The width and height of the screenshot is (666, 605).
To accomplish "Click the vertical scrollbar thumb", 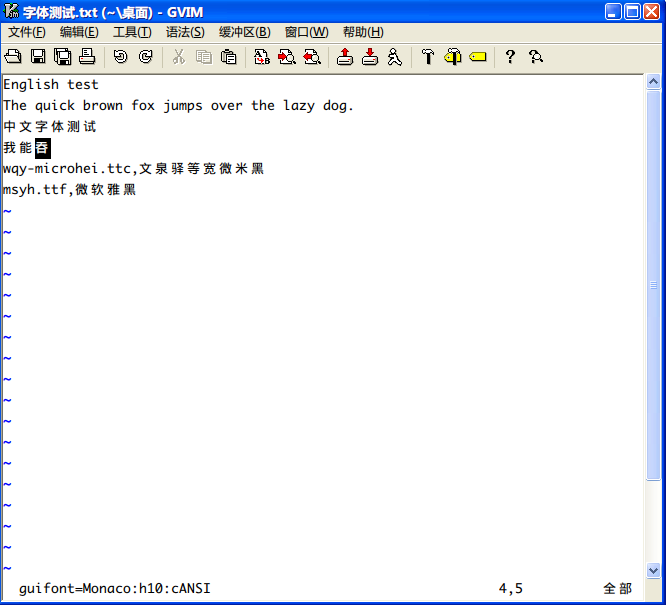I will 653,285.
